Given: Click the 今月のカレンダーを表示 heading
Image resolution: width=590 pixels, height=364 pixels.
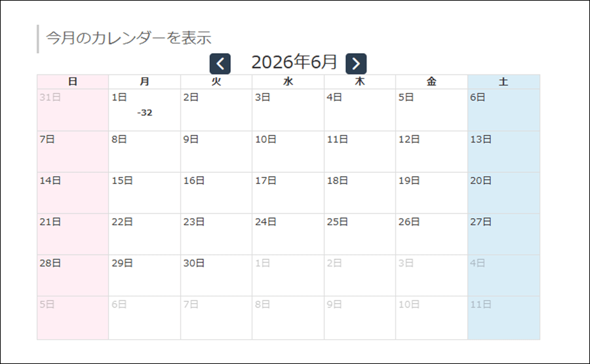Looking at the screenshot, I should (x=128, y=38).
